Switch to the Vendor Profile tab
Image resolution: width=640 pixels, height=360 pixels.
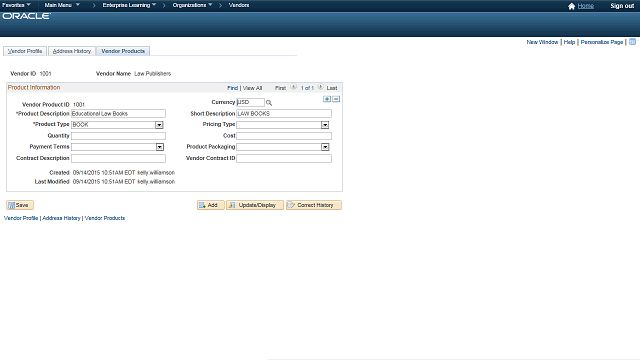25,51
